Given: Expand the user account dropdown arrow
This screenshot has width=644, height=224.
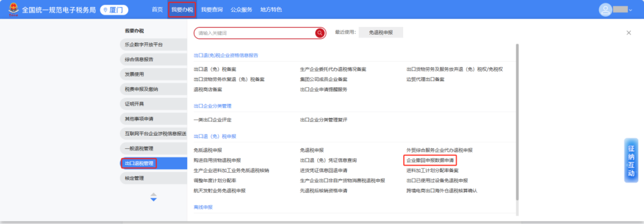Looking at the screenshot, I should (630, 10).
